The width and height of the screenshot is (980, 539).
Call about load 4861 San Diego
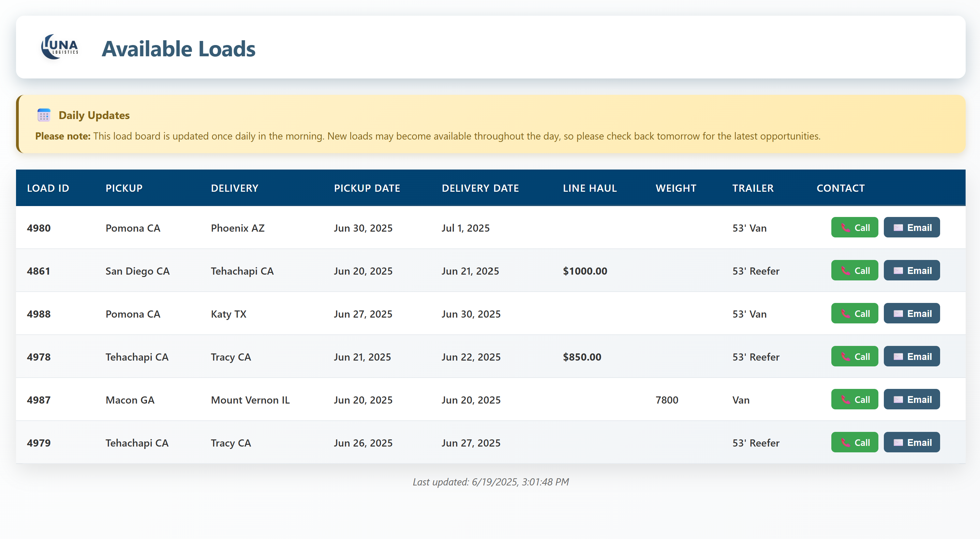[854, 271]
